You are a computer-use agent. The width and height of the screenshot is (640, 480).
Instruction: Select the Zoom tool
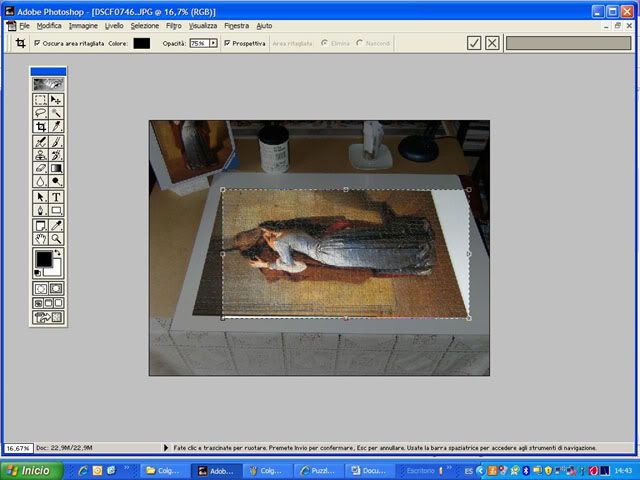tap(56, 239)
